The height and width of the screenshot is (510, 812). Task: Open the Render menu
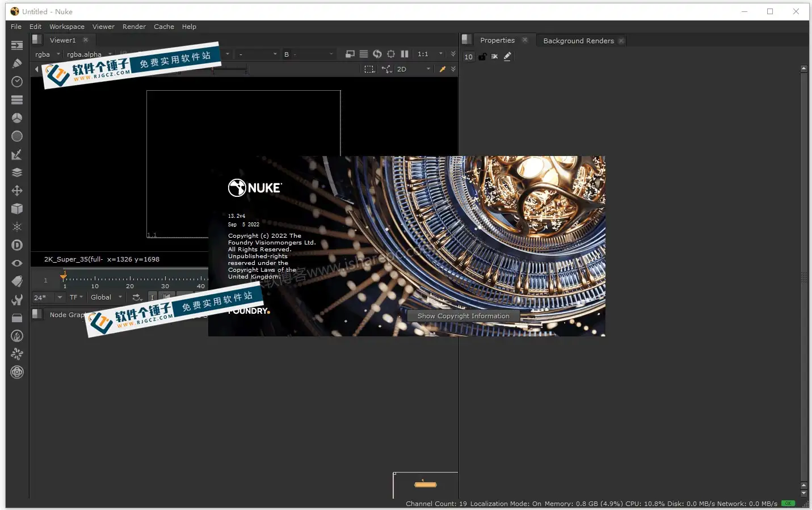click(134, 27)
